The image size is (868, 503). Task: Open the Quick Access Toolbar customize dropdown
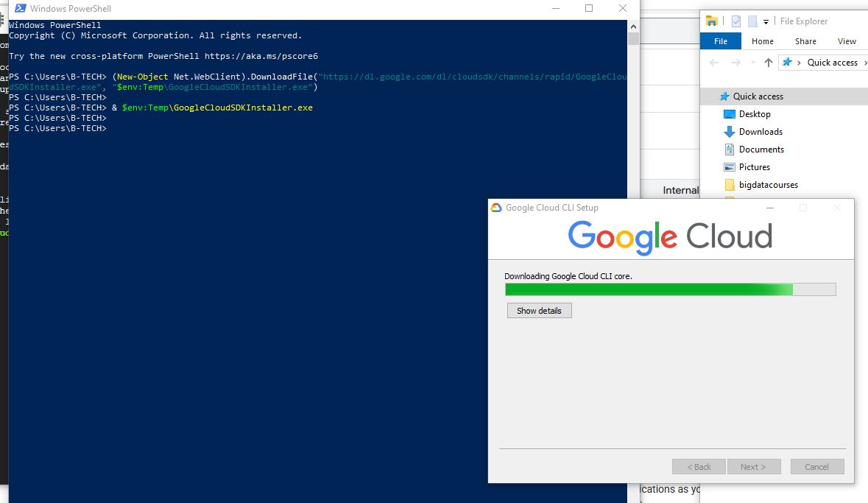point(766,21)
